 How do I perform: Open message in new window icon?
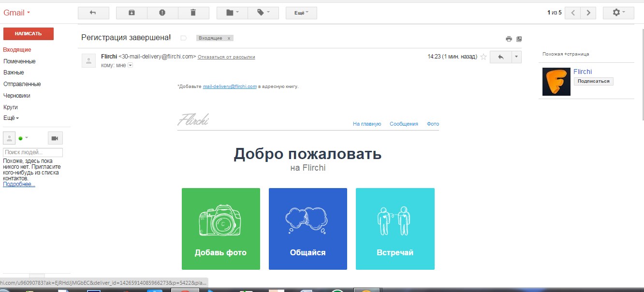point(519,39)
